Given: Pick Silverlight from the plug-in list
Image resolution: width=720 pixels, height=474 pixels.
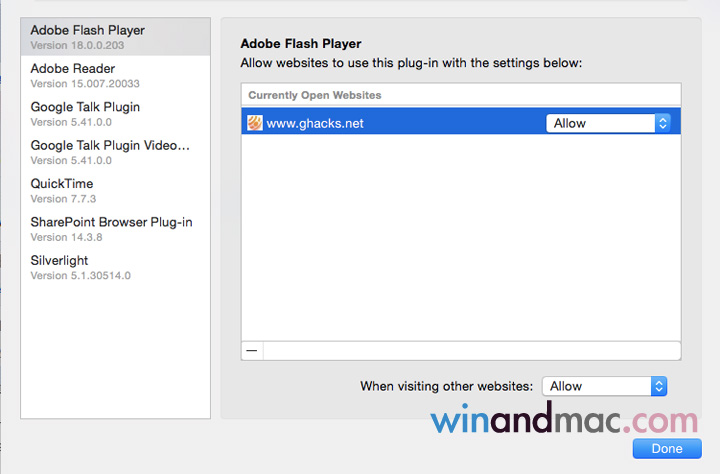Looking at the screenshot, I should coord(115,267).
